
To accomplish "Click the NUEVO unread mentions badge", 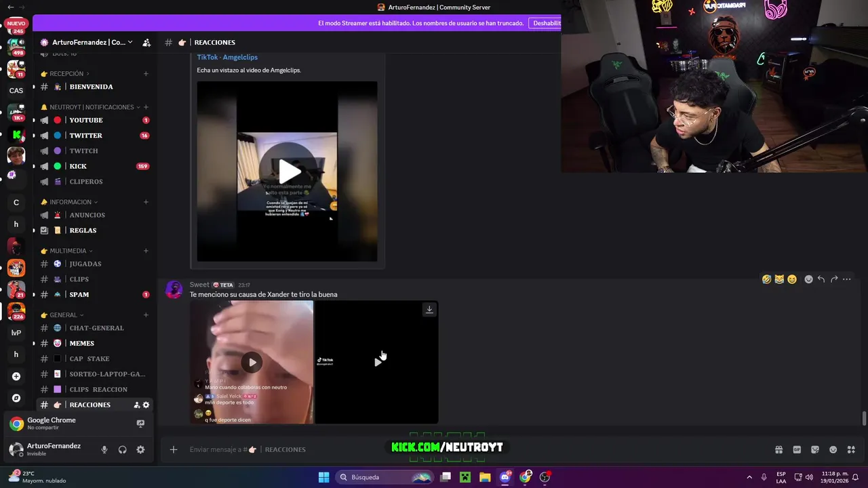I will (16, 23).
